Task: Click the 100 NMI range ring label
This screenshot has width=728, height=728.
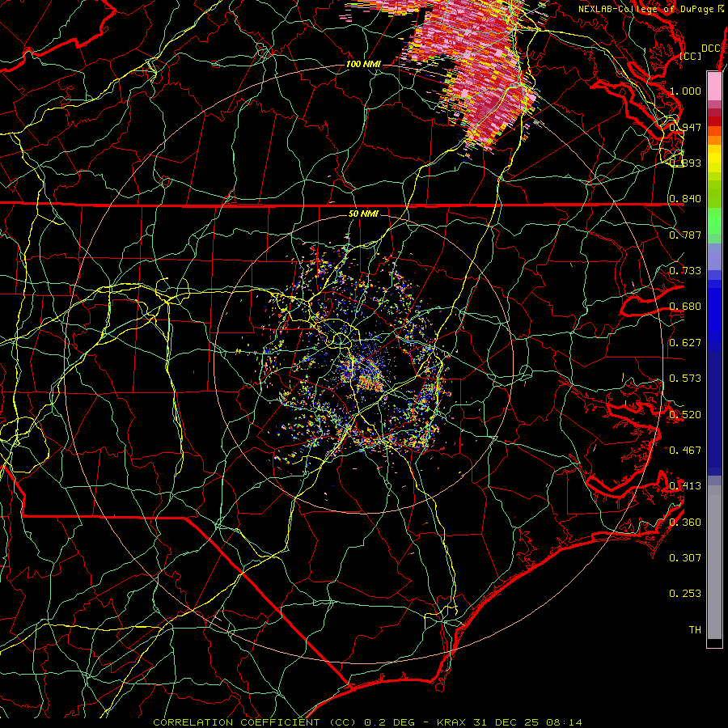Action: click(x=362, y=64)
